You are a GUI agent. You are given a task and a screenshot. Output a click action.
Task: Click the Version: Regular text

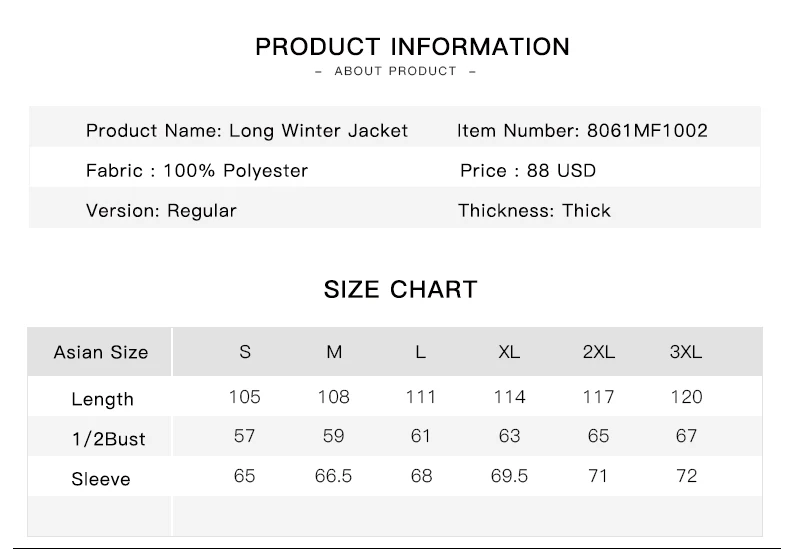click(x=161, y=211)
